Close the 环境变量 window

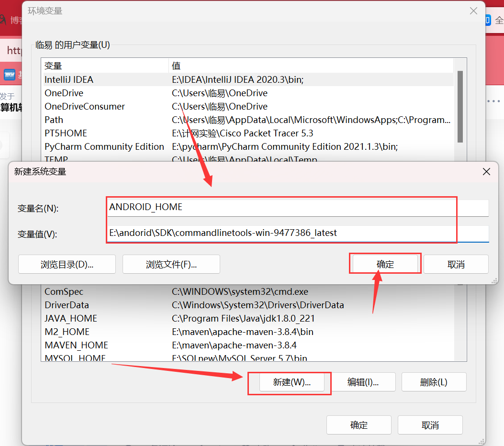point(473,11)
